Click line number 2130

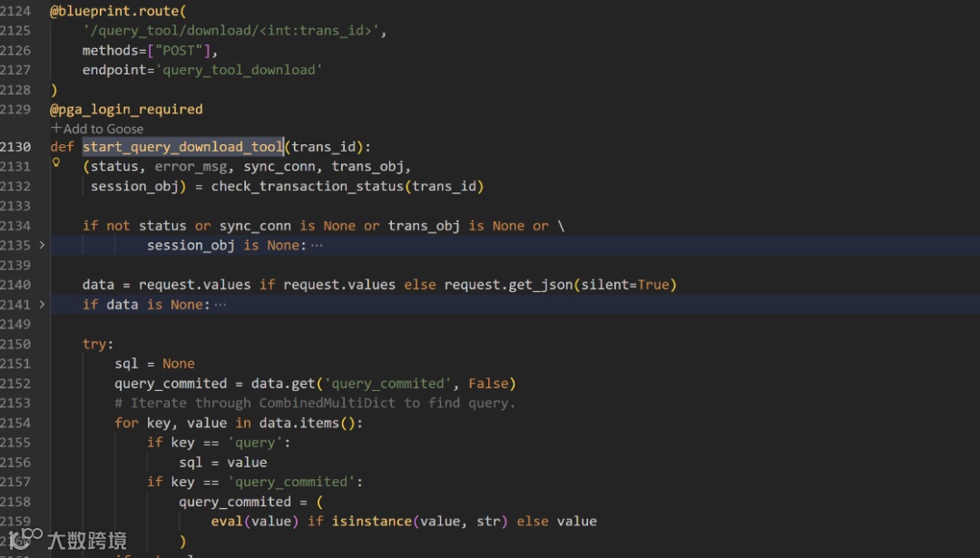(15, 147)
